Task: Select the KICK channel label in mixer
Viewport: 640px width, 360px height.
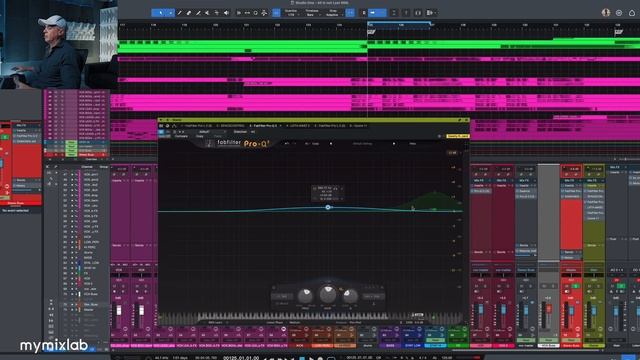Action: click(x=299, y=346)
